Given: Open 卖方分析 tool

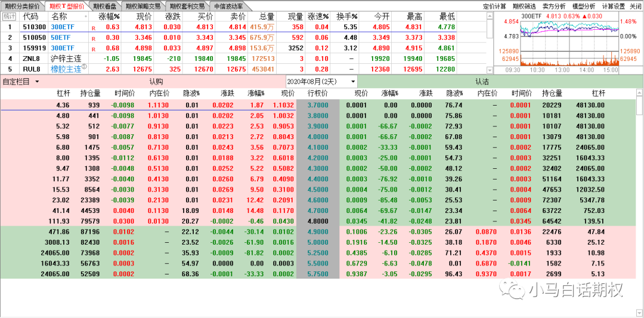Looking at the screenshot, I should pyautogui.click(x=553, y=6).
